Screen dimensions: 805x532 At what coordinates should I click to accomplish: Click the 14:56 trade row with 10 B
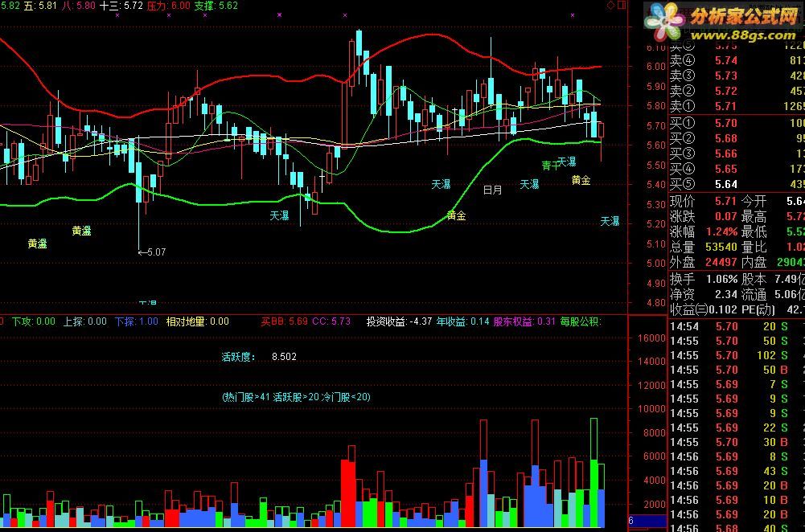pyautogui.click(x=737, y=500)
